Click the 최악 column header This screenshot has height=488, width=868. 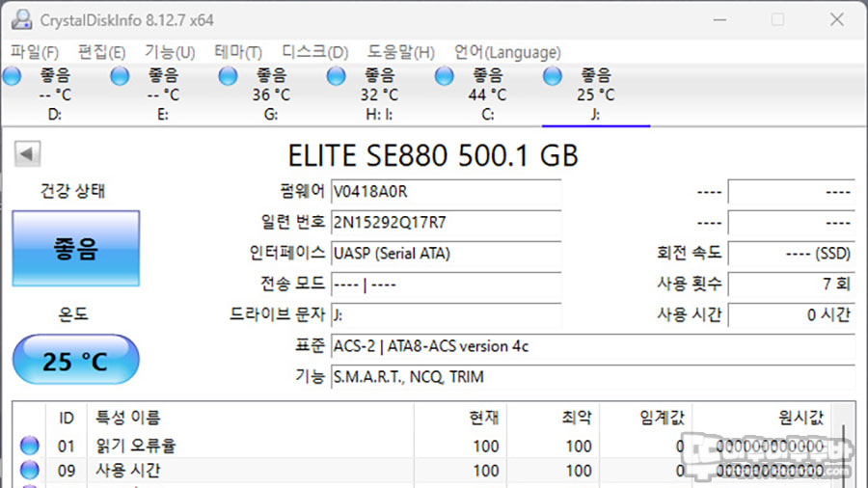[553, 418]
